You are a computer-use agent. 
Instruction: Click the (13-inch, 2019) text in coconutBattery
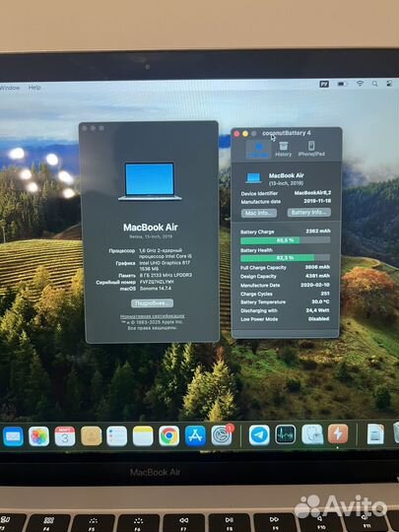pos(286,183)
